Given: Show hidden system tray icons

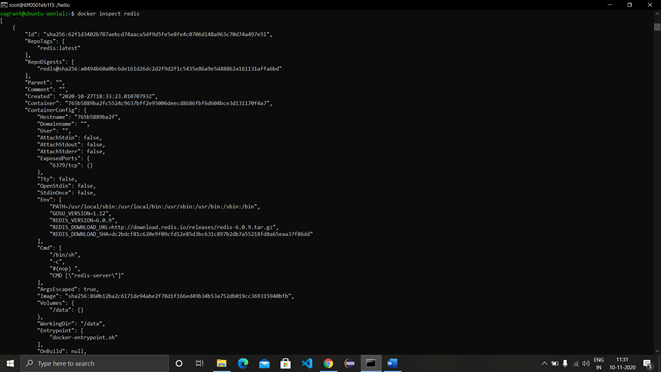Looking at the screenshot, I should point(544,363).
